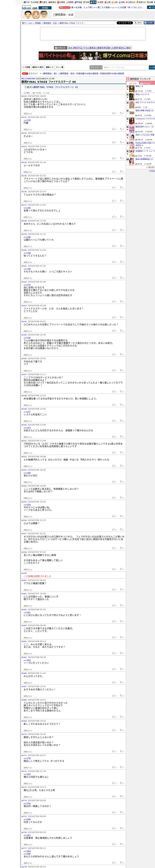Image resolution: width=155 pixels, height=868 pixels.
Task: Open ranking entry 静岡沼津サンキュー 27
Action: [145, 127]
